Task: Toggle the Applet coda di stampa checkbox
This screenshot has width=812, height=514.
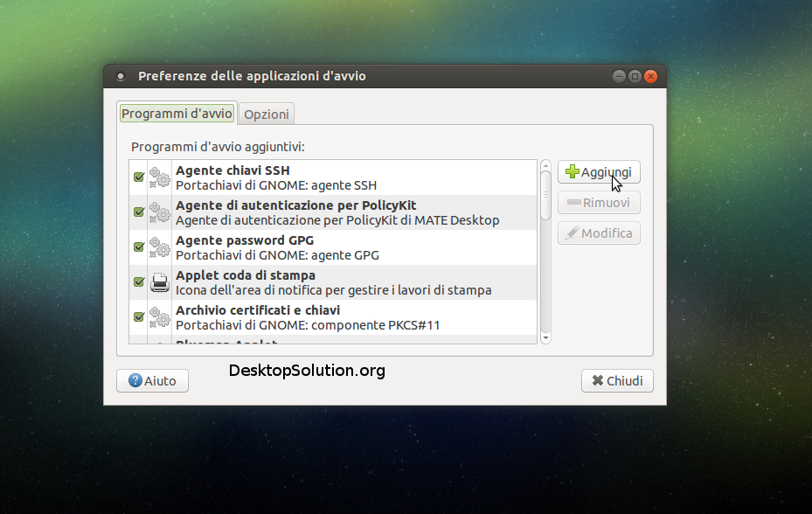Action: (139, 281)
